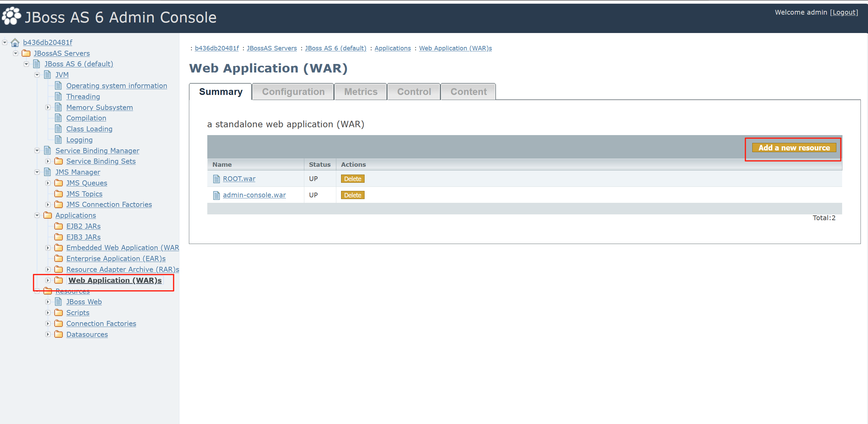The image size is (868, 424).
Task: Expand the Datasources tree node
Action: pyautogui.click(x=48, y=335)
